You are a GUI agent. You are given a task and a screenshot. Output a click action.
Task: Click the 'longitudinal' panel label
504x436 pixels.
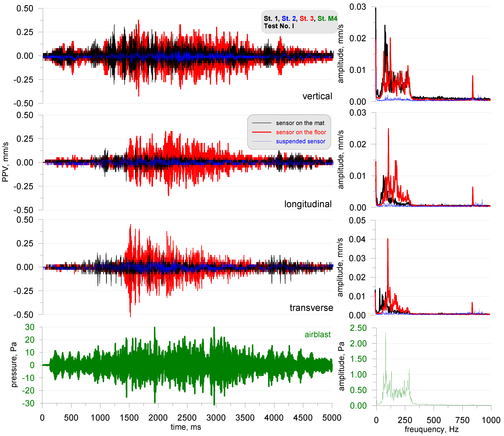[308, 204]
